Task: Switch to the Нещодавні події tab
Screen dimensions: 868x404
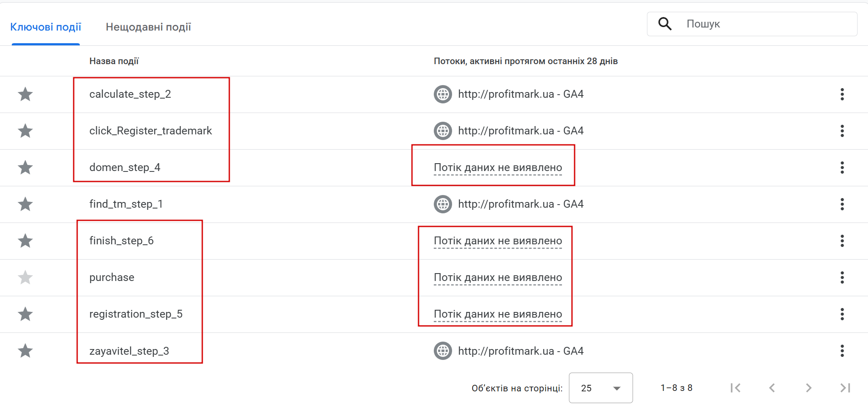Action: (x=148, y=27)
